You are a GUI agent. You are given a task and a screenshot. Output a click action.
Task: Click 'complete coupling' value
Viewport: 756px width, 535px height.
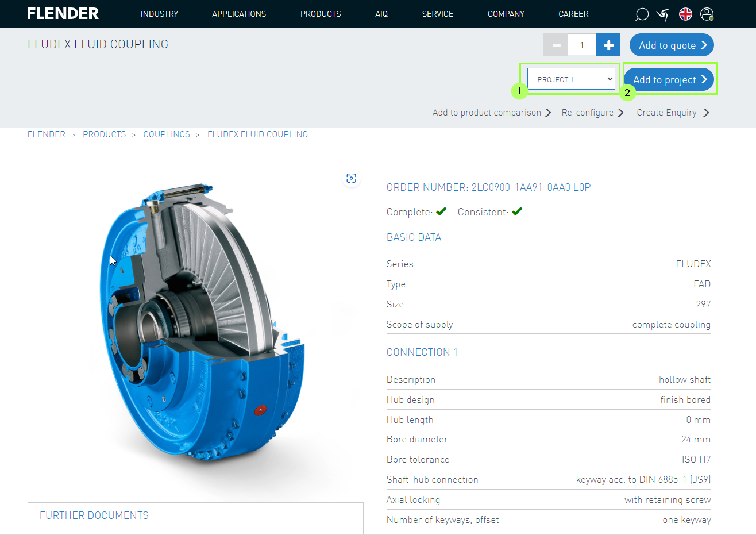(672, 325)
